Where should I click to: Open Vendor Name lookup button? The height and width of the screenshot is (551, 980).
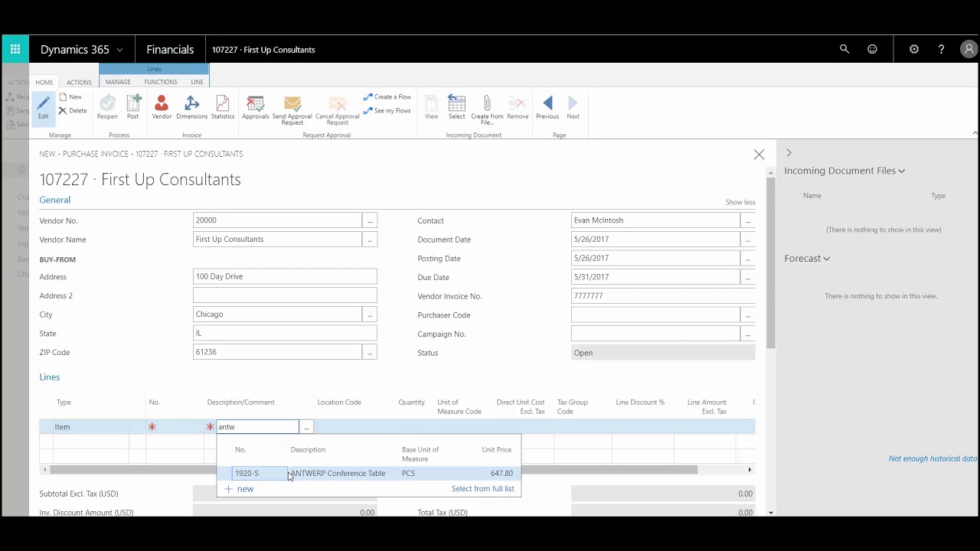(x=370, y=240)
